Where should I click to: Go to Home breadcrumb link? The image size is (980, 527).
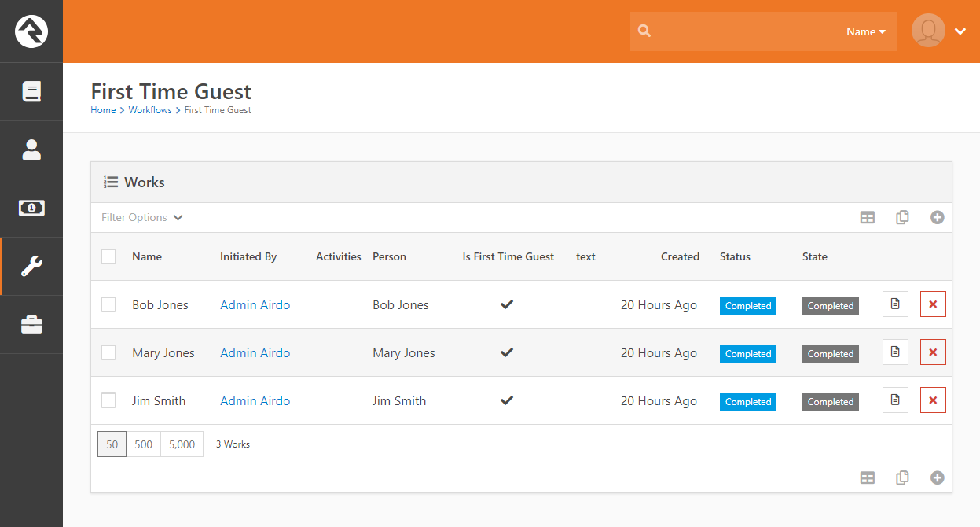point(103,110)
